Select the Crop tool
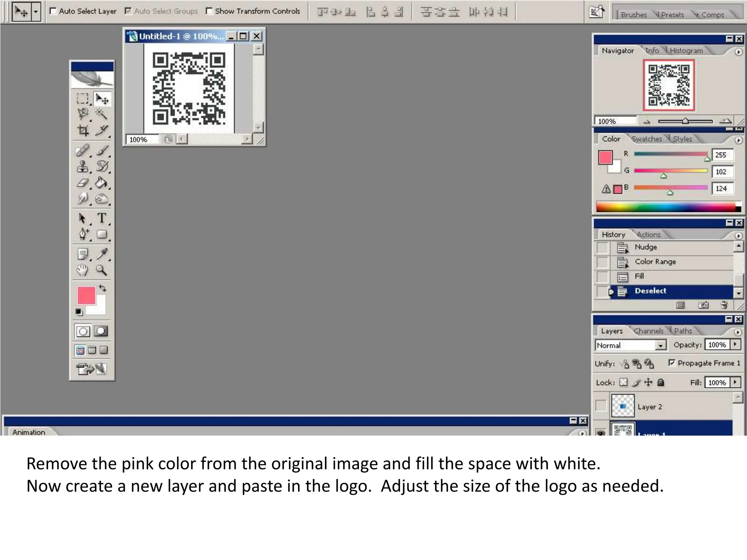Screen dimensions: 747x560 (82, 130)
